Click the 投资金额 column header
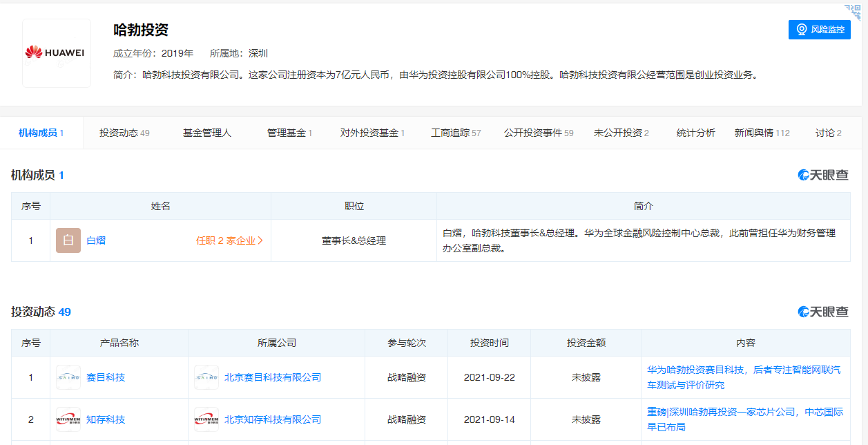 point(586,343)
